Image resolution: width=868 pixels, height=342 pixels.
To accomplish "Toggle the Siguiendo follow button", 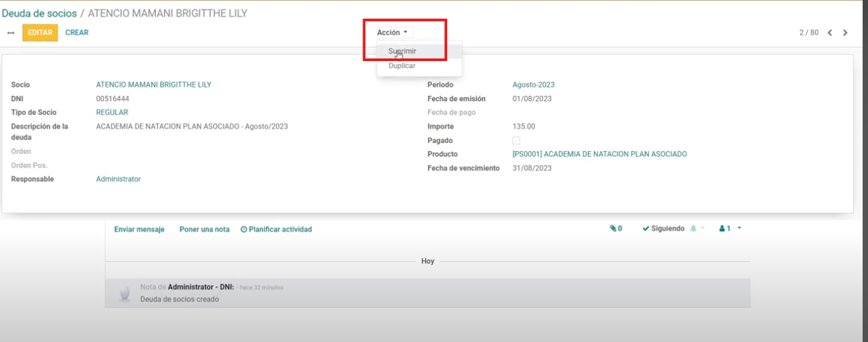I will tap(663, 228).
